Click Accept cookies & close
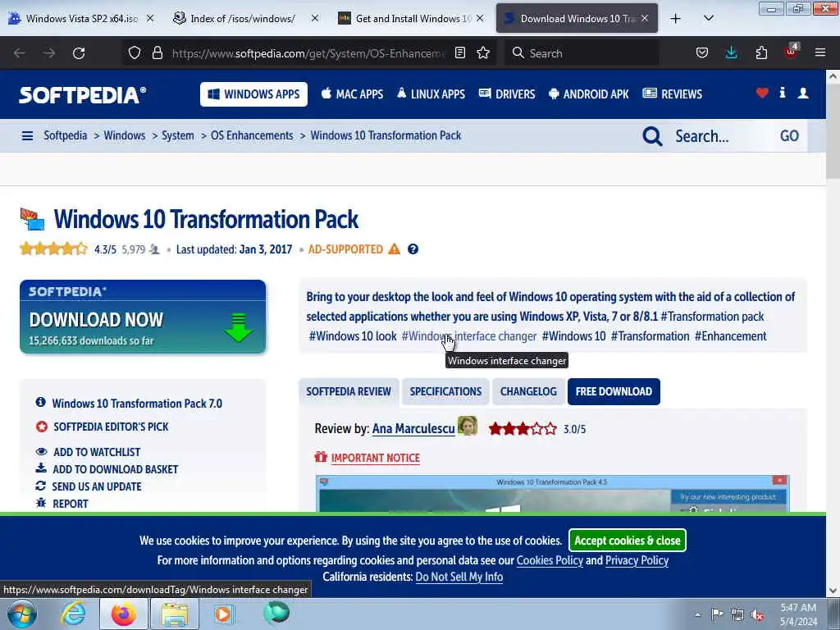 (628, 541)
